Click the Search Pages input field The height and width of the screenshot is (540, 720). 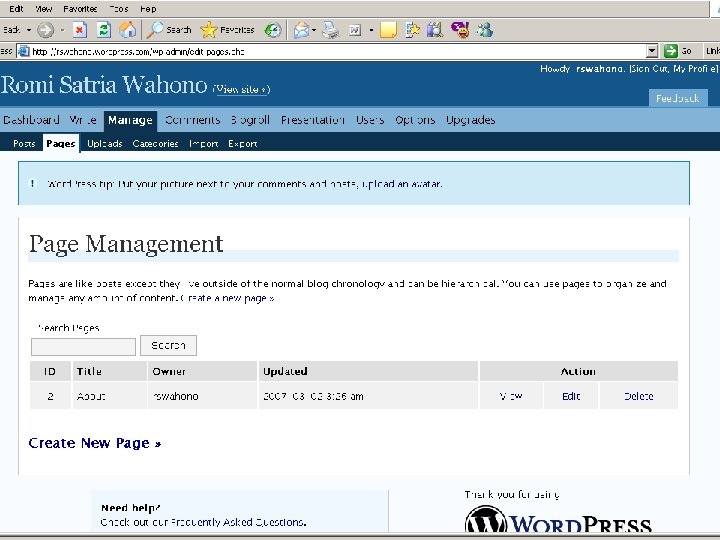[83, 347]
